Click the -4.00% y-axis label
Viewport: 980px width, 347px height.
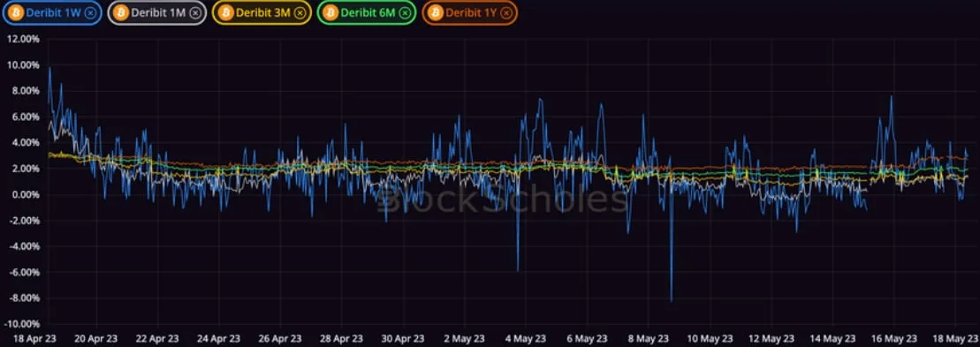click(x=24, y=246)
